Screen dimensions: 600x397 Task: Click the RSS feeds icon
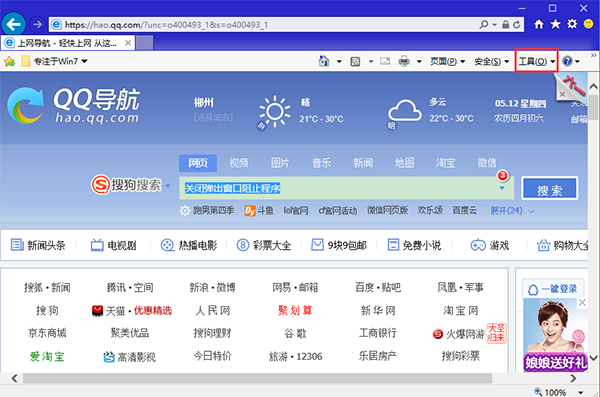coord(355,61)
